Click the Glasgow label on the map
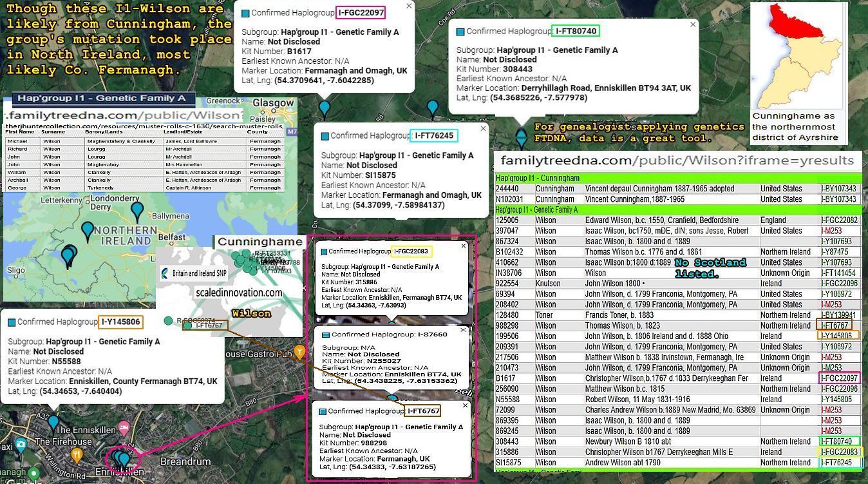 (x=273, y=103)
